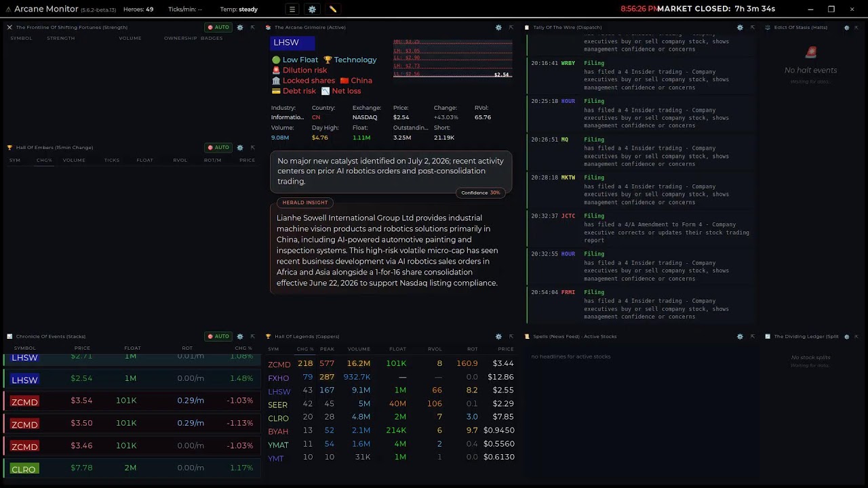Image resolution: width=868 pixels, height=488 pixels.
Task: Click LHSW event row priced $2.54
Action: click(132, 379)
